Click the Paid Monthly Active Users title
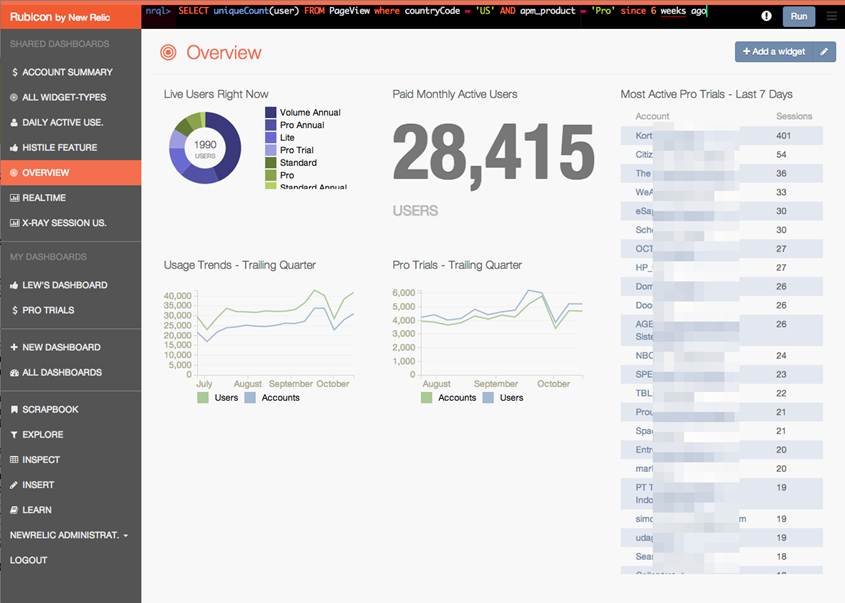The image size is (845, 603). (455, 94)
